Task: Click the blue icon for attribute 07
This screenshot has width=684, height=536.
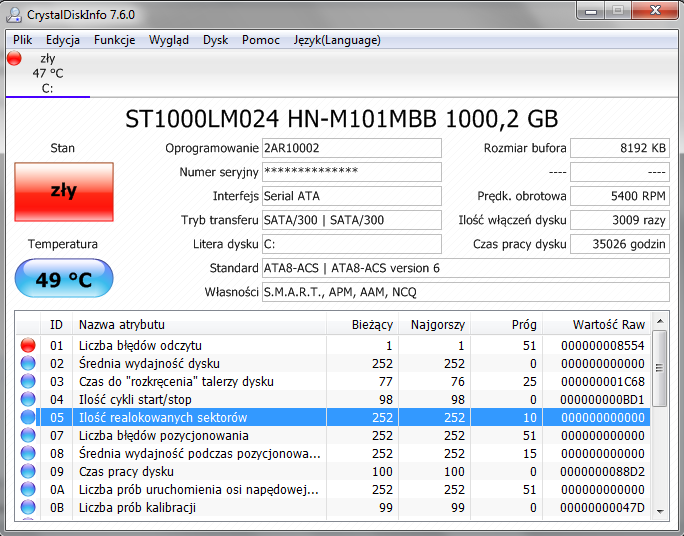Action: [x=28, y=435]
